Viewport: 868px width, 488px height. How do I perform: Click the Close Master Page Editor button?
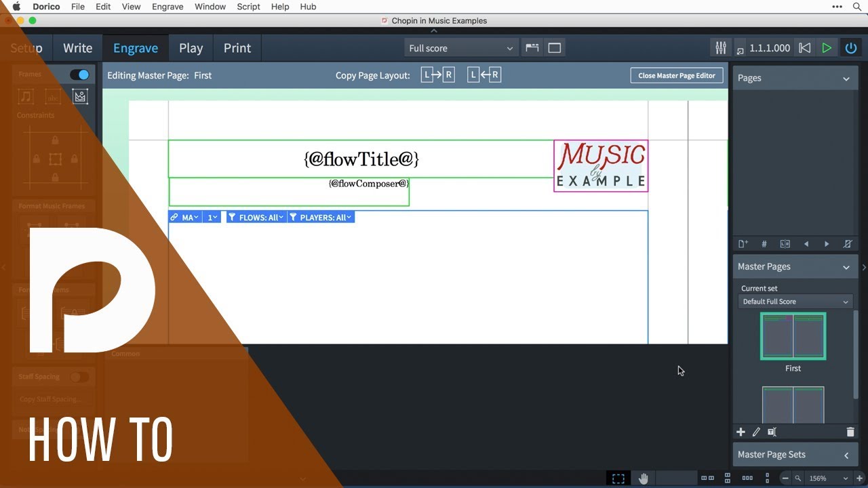(x=677, y=75)
